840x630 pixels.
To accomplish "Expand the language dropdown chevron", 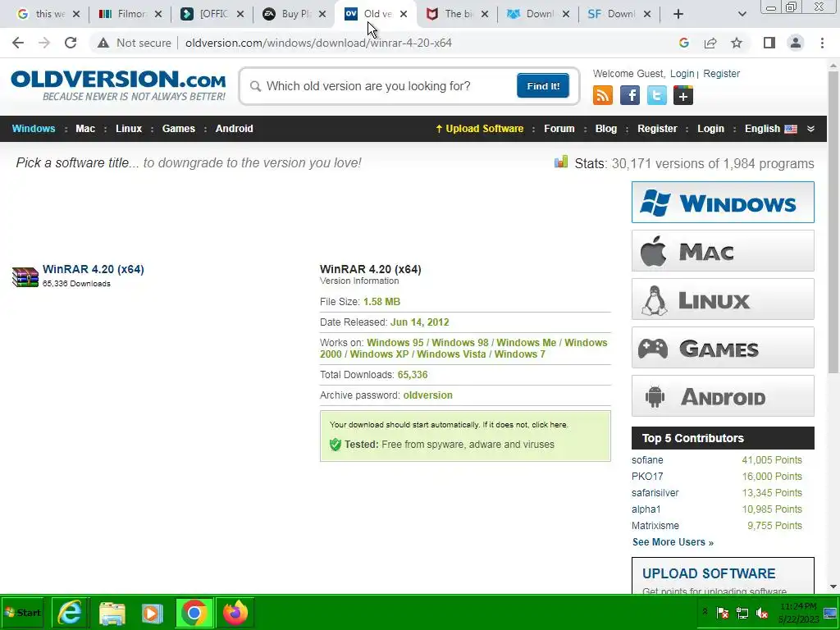I will point(810,129).
